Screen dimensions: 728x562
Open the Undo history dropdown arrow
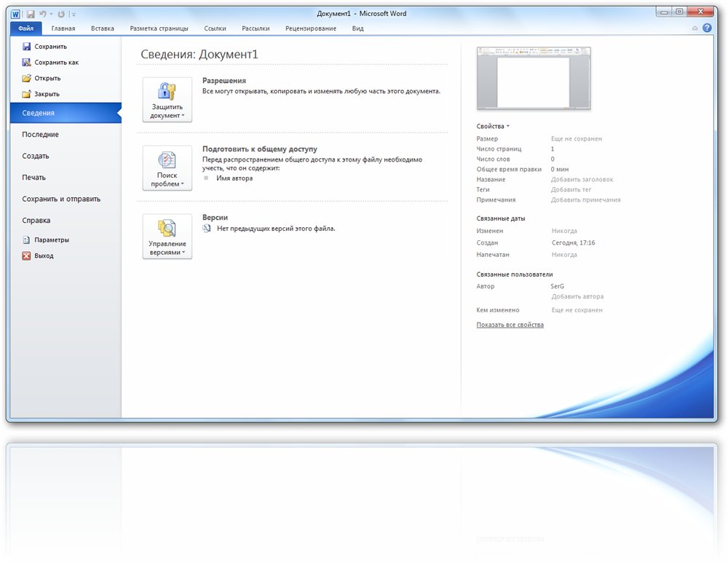(51, 14)
